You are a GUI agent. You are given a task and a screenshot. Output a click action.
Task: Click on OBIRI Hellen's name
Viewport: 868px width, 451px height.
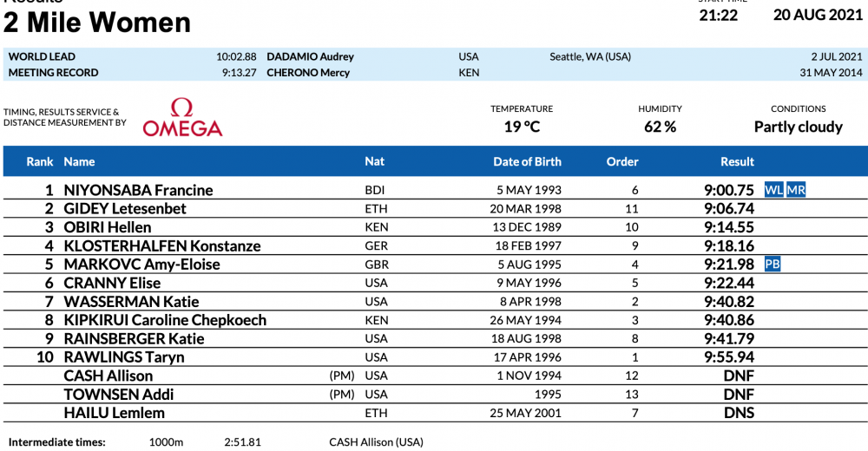pos(108,227)
